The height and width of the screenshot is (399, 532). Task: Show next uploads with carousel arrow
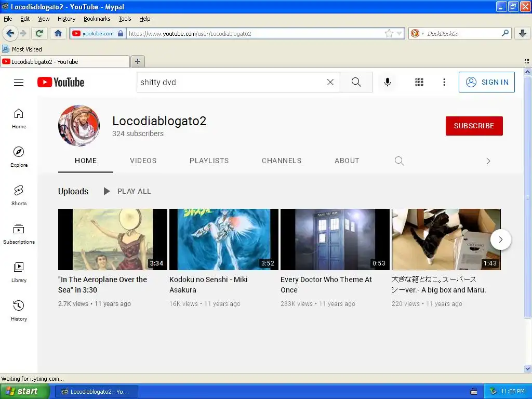(x=501, y=240)
